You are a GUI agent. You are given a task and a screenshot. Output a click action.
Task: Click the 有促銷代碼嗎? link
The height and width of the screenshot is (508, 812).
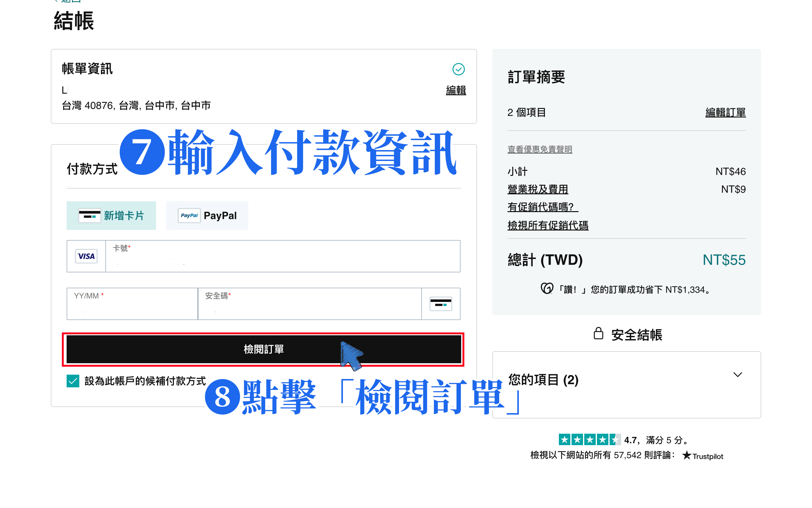pos(543,207)
